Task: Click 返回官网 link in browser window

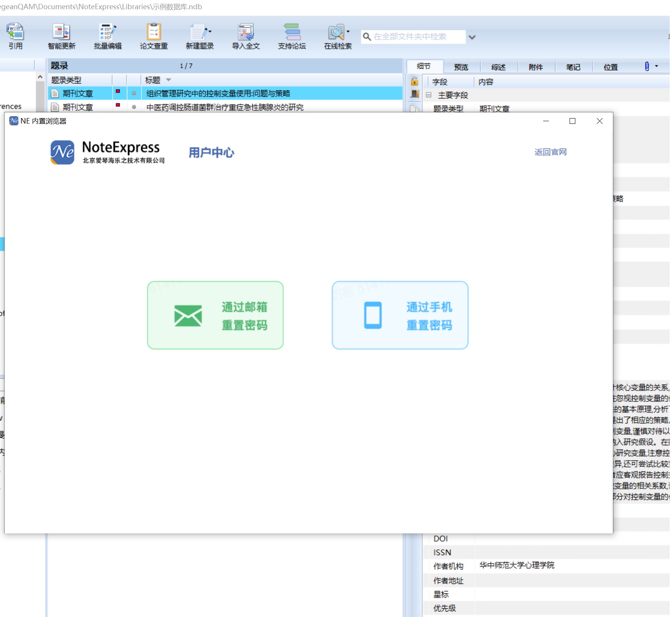Action: [x=550, y=152]
